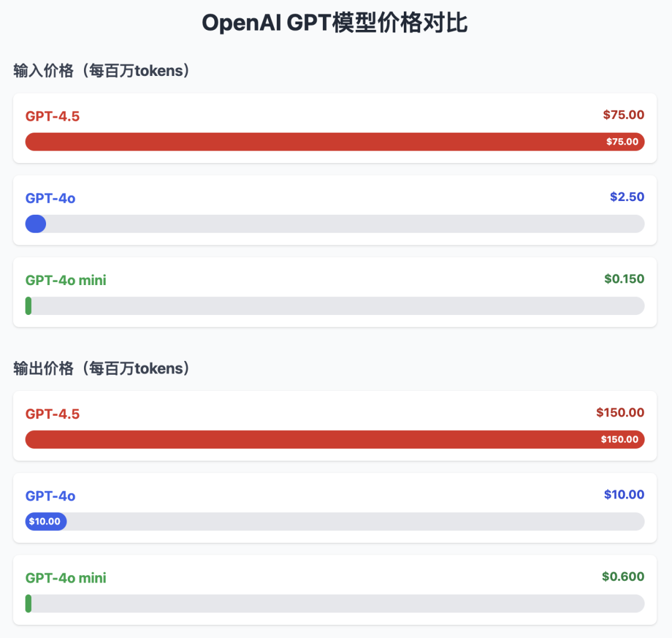Click the GPT-4o label in input pricing
Viewport: 672px width, 638px height.
(50, 198)
